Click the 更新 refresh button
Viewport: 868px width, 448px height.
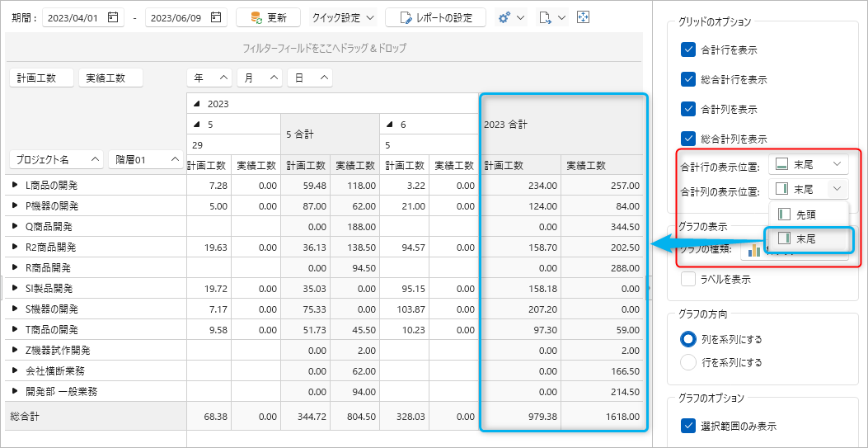[x=268, y=17]
